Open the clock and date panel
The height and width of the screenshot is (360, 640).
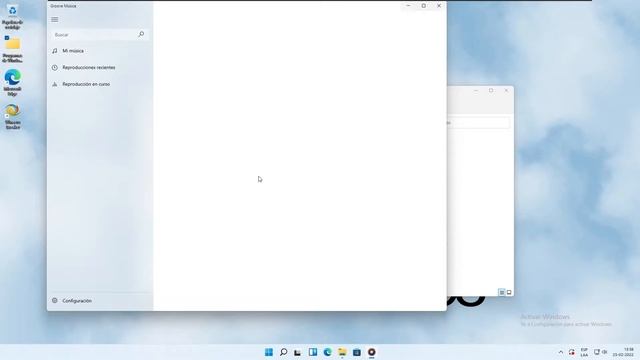623,352
